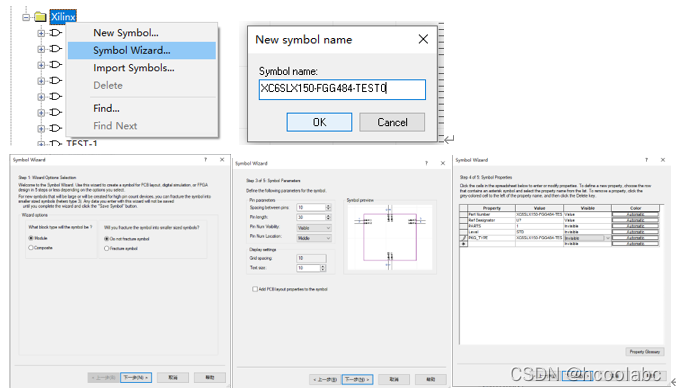Image resolution: width=676 pixels, height=391 pixels.
Task: Open help in Step 3 wizard title bar
Action: tap(426, 163)
